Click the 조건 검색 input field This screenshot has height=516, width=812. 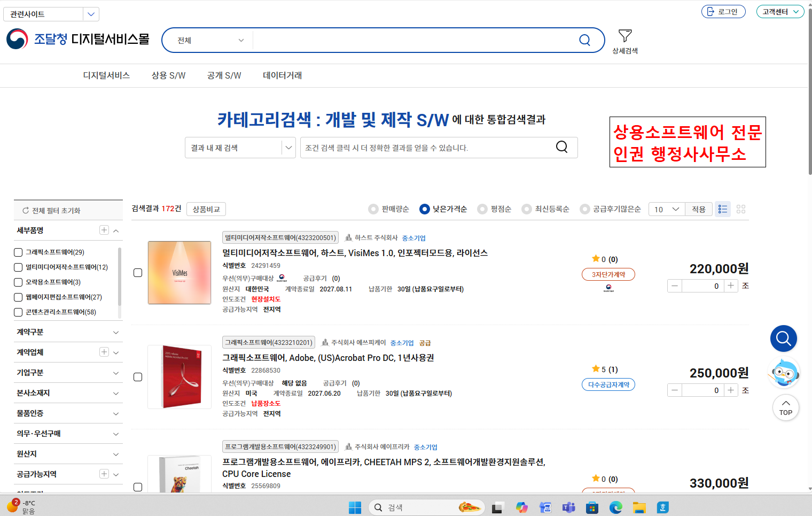tap(427, 148)
